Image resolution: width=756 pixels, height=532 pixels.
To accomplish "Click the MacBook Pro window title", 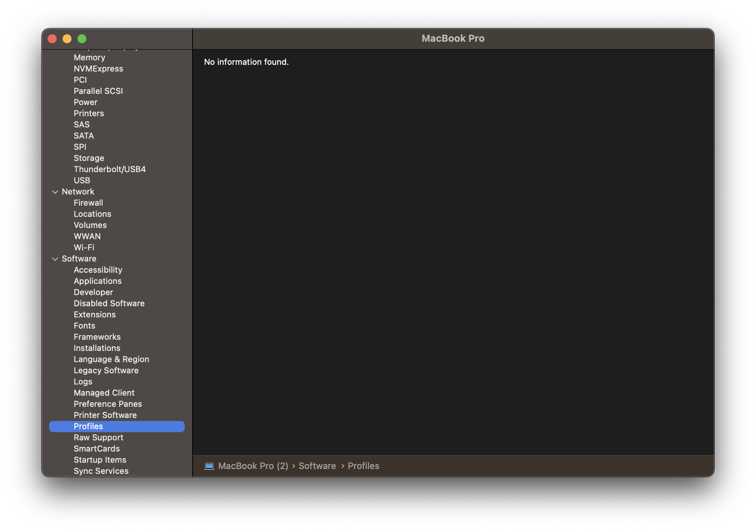I will click(453, 38).
